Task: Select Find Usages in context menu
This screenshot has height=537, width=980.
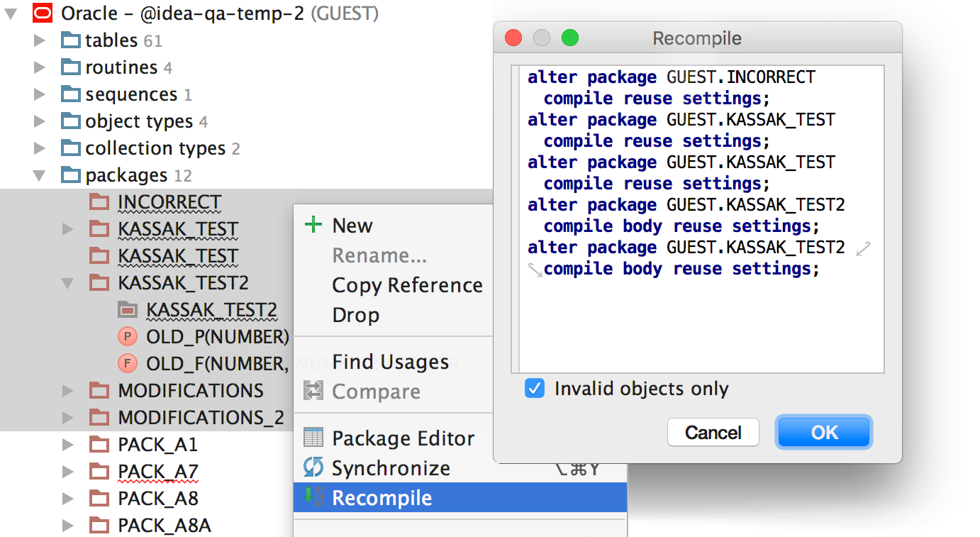Action: coord(390,362)
